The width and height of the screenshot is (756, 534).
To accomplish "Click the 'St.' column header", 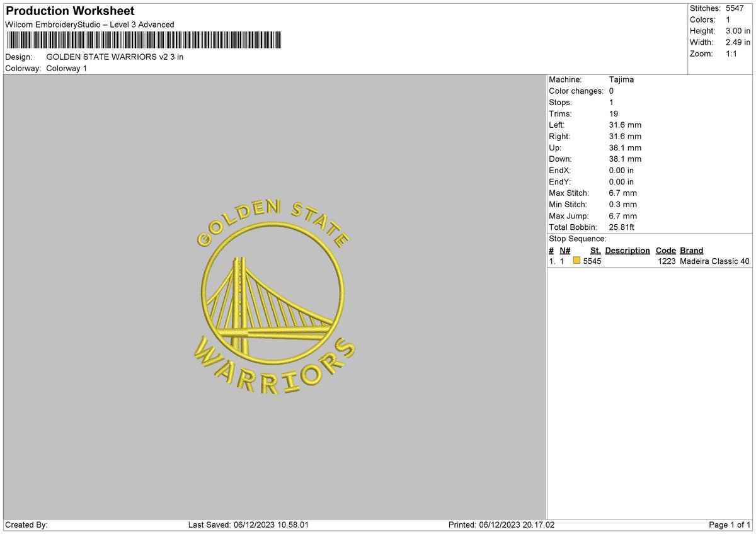I will click(x=595, y=250).
